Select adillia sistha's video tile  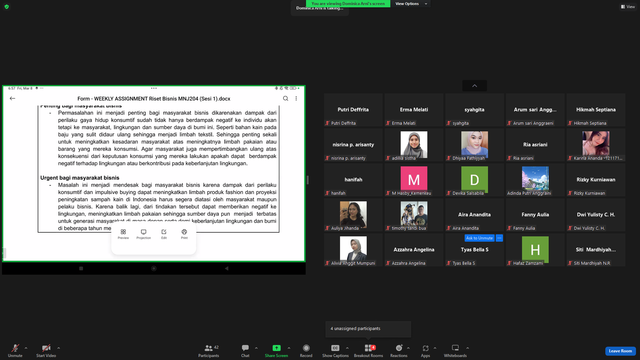pos(413,145)
